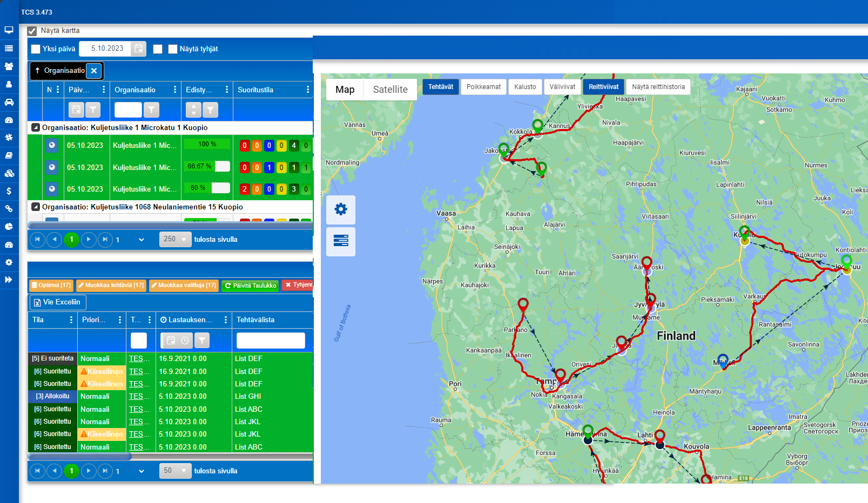This screenshot has width=868, height=503.
Task: Open Päiv... column menu dots
Action: point(103,90)
